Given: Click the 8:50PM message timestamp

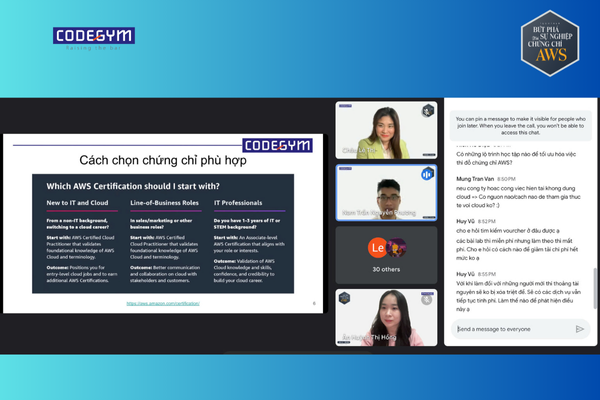Looking at the screenshot, I should click(x=506, y=179).
